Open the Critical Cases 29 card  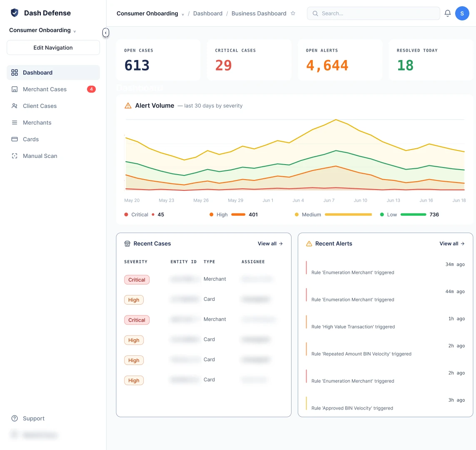(x=249, y=60)
